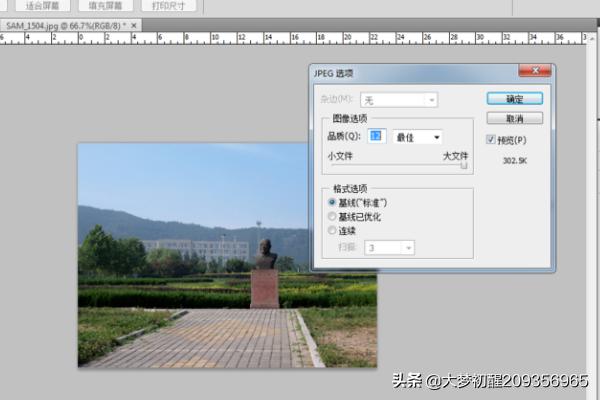Close the SAM_1504.jpg document tab
Screen dimensions: 600x400
135,24
